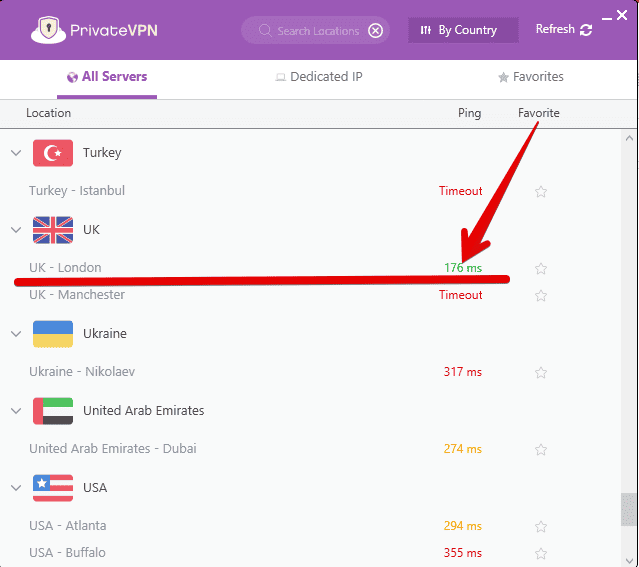
Task: Click the 294 ms ping value
Action: pos(463,526)
